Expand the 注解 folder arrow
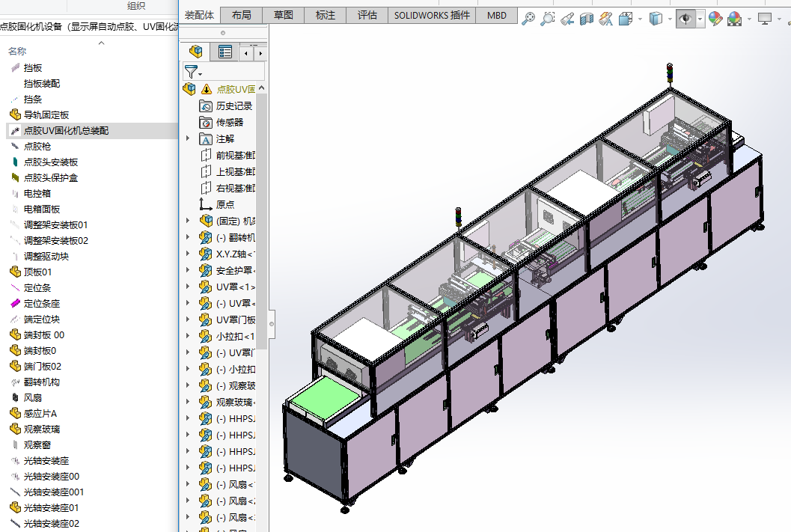791x532 pixels. click(188, 138)
